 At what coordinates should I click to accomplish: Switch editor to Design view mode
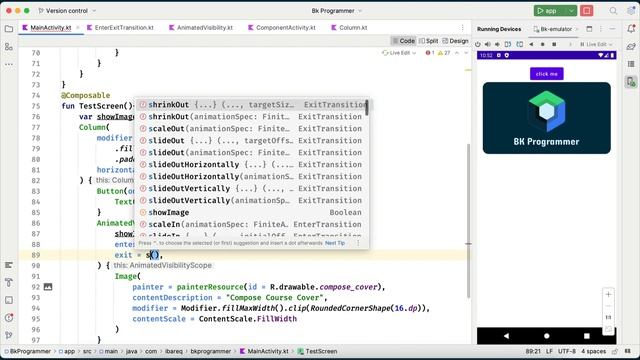(x=455, y=41)
